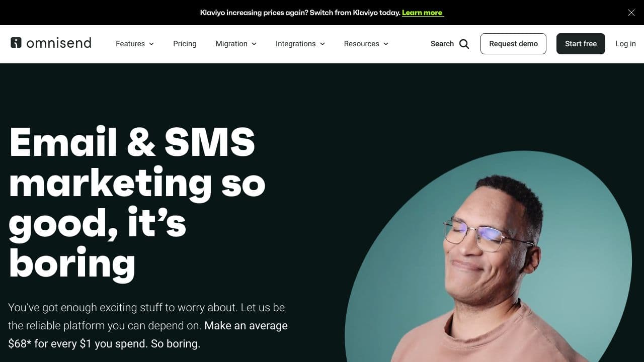Click the Integrations nav label
Viewport: 644px width, 362px height.
pos(295,44)
